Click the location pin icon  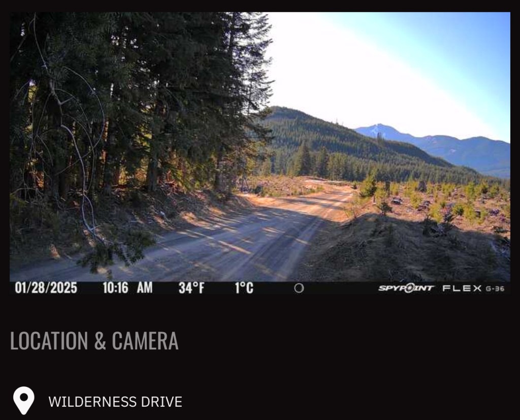[x=23, y=400]
